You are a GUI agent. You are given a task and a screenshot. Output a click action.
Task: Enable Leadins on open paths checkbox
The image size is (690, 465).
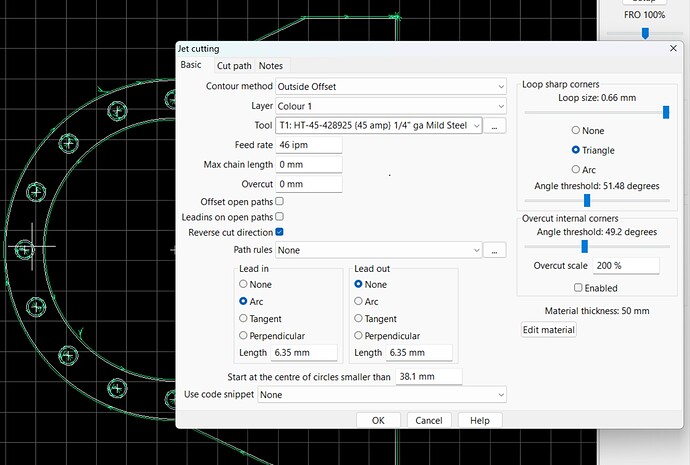[x=279, y=217]
